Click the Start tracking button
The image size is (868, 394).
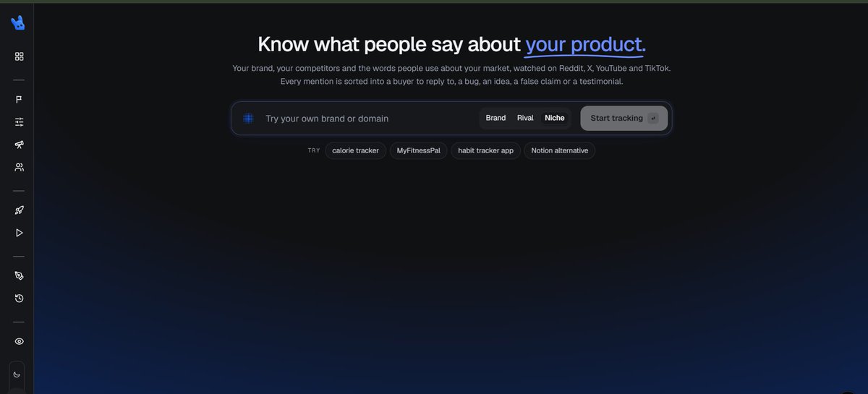624,118
